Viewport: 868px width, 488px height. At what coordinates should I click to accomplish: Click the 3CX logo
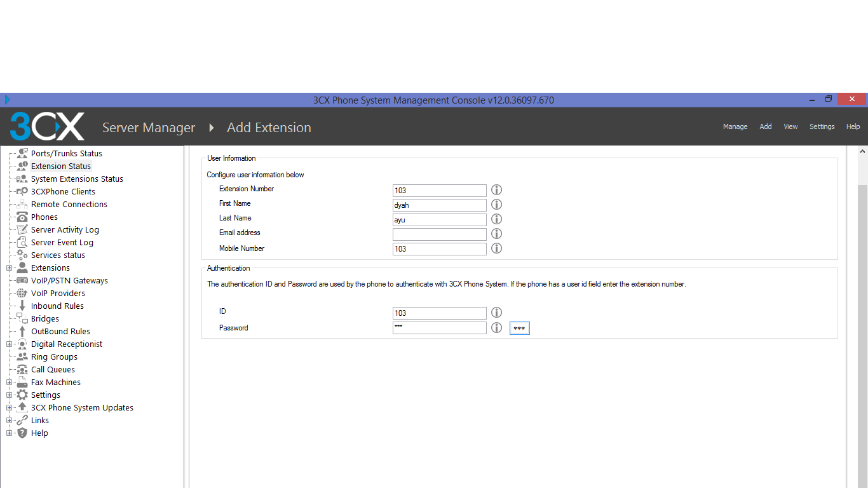tap(47, 126)
